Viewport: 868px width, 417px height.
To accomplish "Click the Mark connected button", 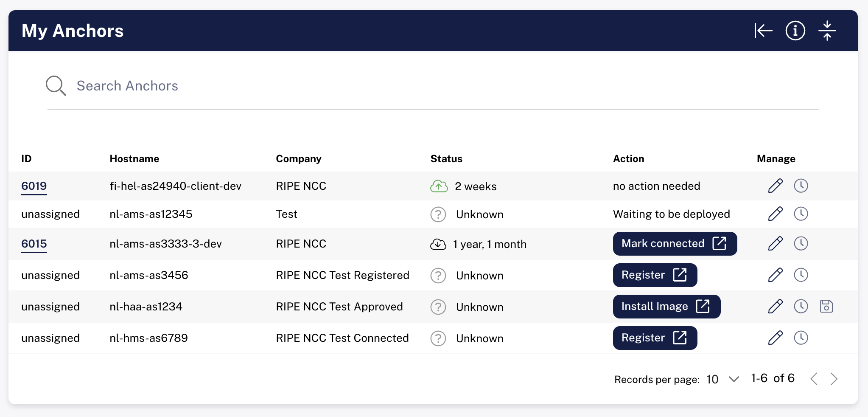I will 675,244.
